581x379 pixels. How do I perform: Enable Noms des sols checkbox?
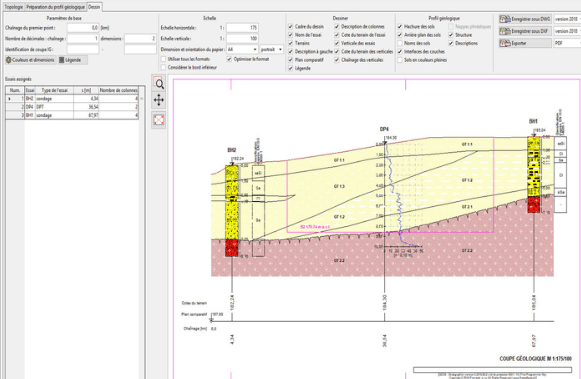pos(400,43)
